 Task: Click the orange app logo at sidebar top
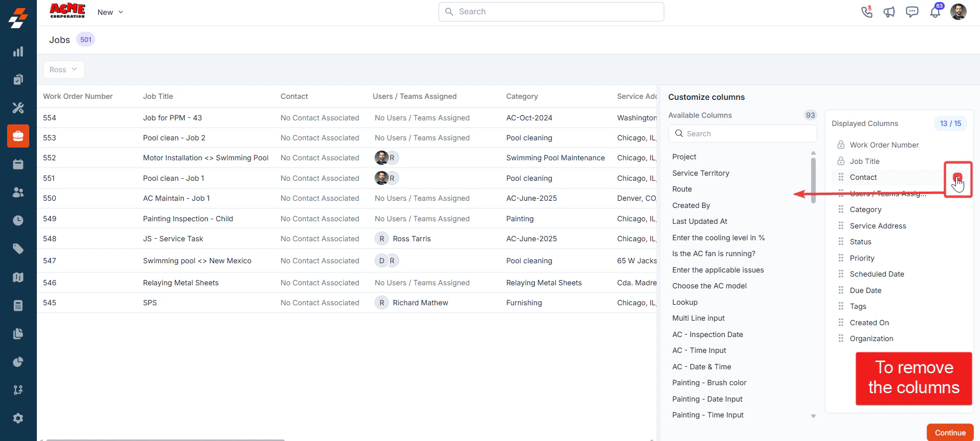(x=18, y=18)
